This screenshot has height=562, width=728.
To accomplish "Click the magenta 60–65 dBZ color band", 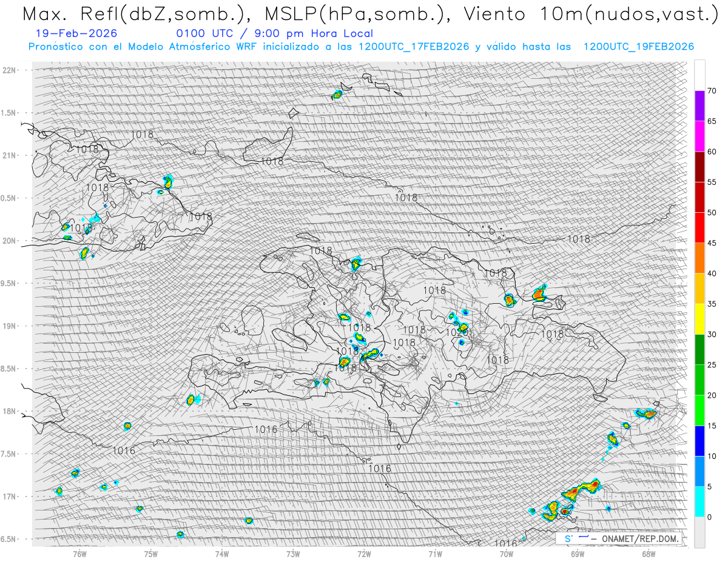I will [x=699, y=136].
